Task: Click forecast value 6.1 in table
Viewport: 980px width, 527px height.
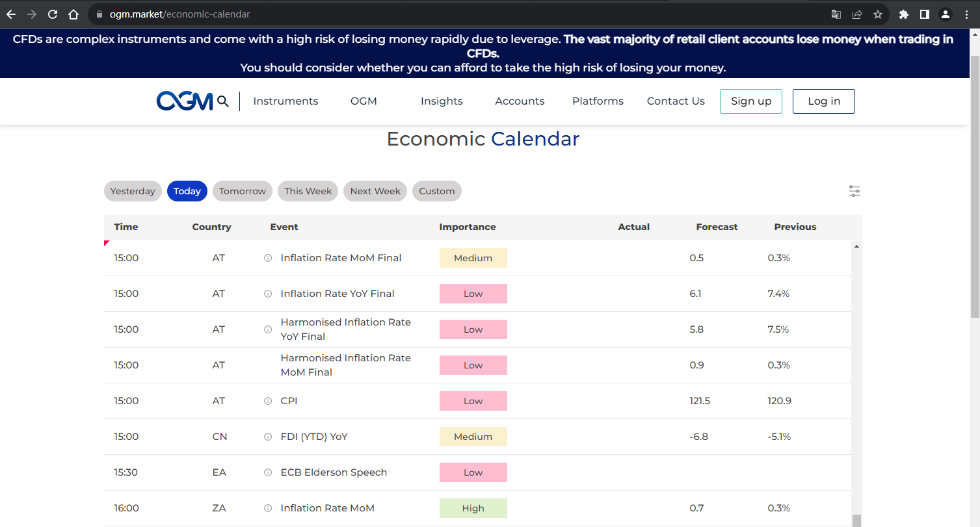Action: pos(695,294)
